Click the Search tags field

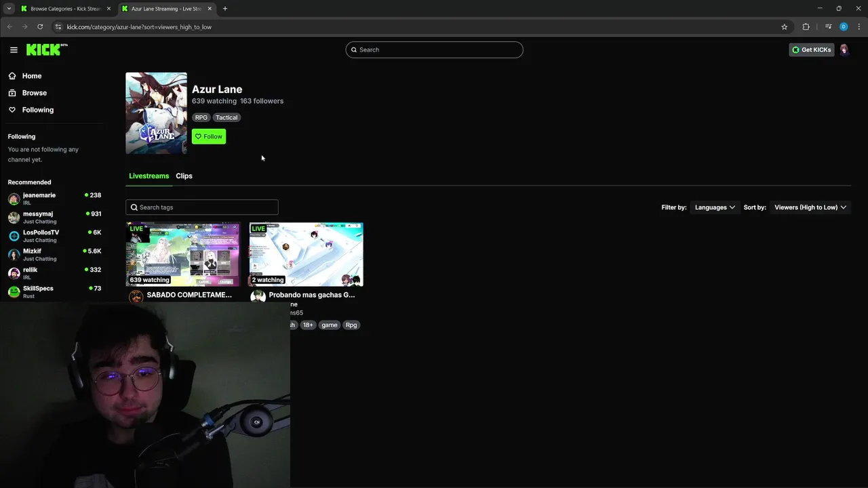[x=201, y=207]
